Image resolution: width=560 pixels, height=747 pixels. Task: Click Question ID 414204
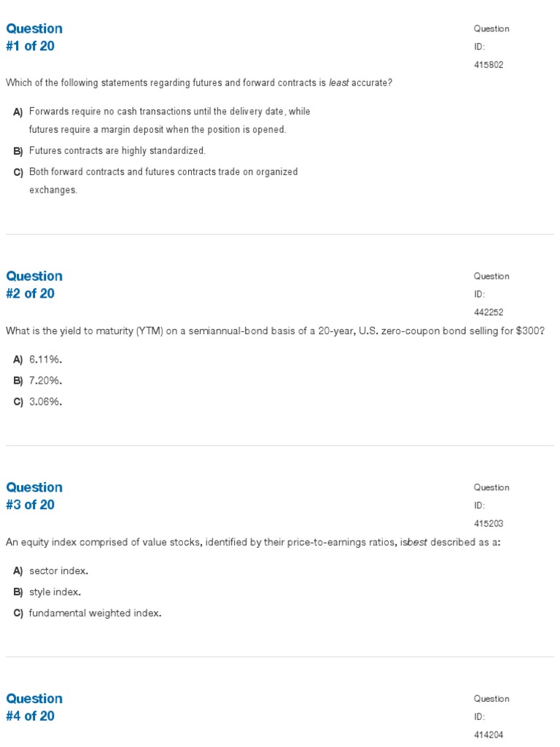489,735
